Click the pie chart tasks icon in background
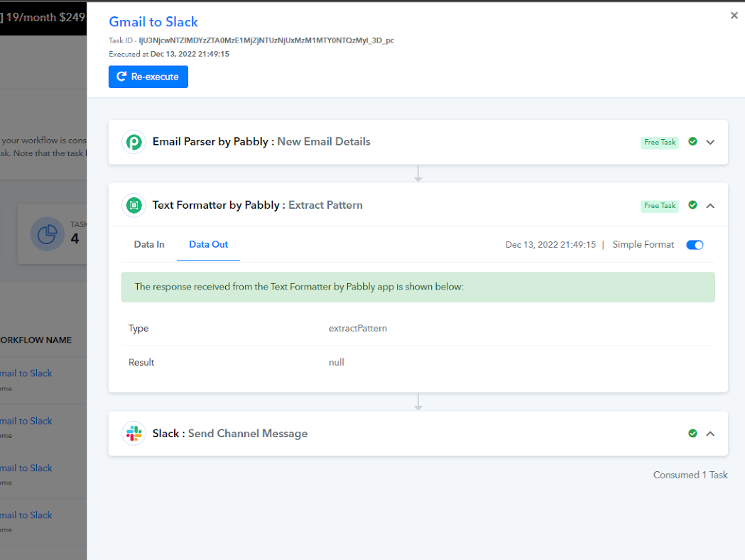 [47, 234]
